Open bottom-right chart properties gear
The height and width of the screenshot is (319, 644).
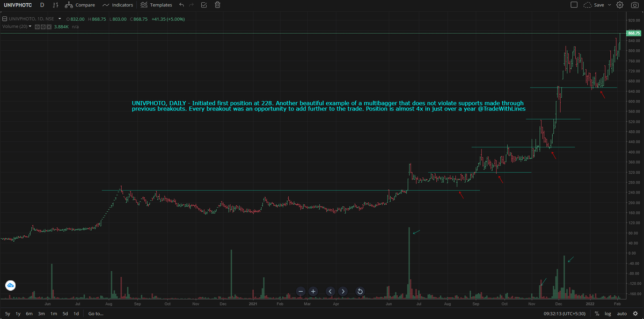[635, 314]
